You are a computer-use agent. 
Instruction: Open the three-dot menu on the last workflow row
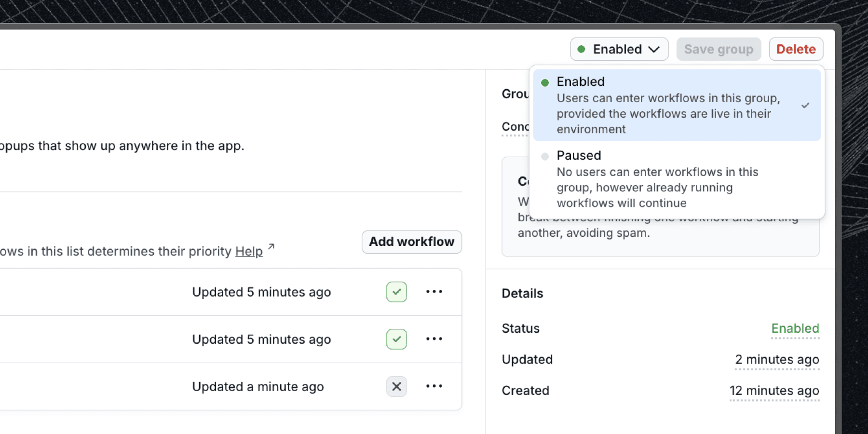click(x=434, y=386)
